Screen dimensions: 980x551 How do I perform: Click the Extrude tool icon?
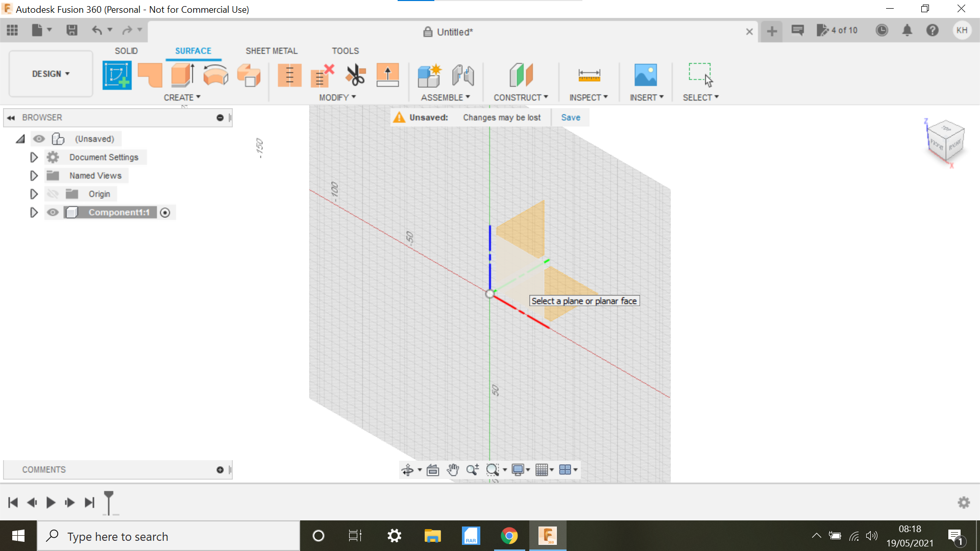pyautogui.click(x=182, y=74)
